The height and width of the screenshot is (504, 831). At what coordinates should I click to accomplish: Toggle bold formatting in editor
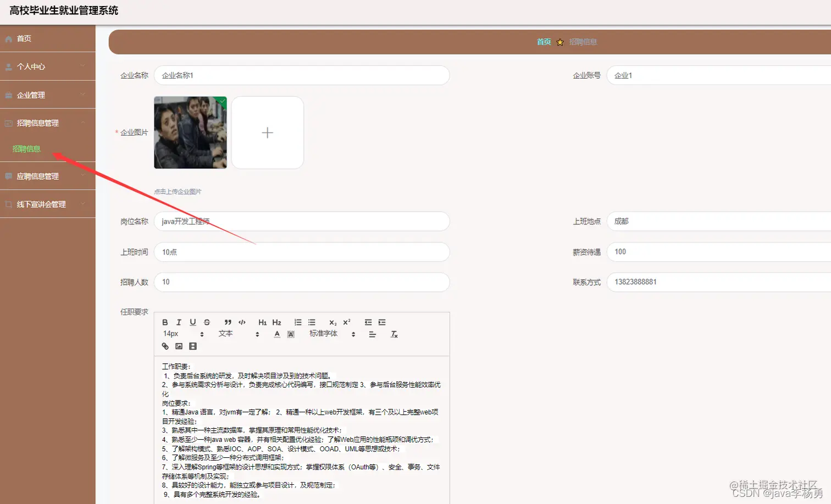pyautogui.click(x=165, y=323)
